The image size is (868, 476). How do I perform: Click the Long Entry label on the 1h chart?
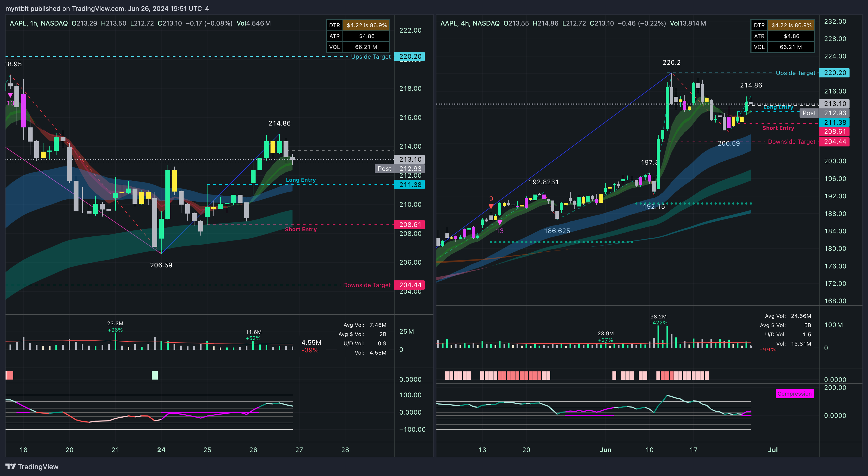[301, 180]
